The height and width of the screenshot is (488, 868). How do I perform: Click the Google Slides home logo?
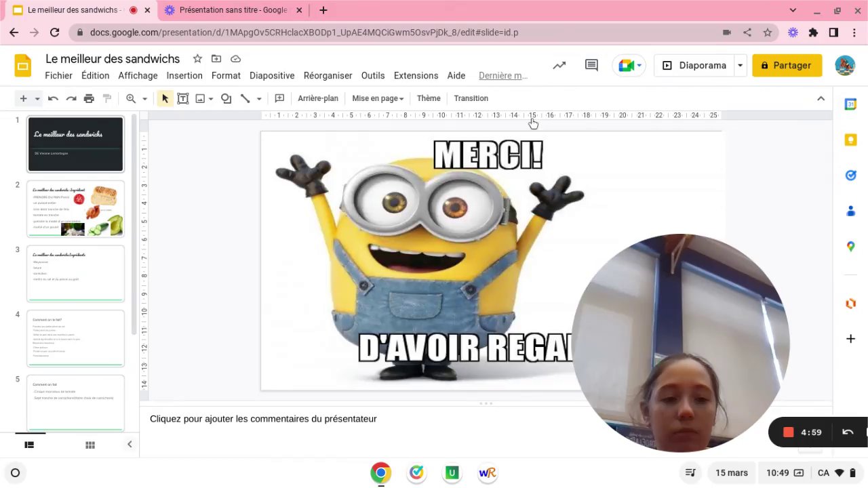click(x=23, y=66)
